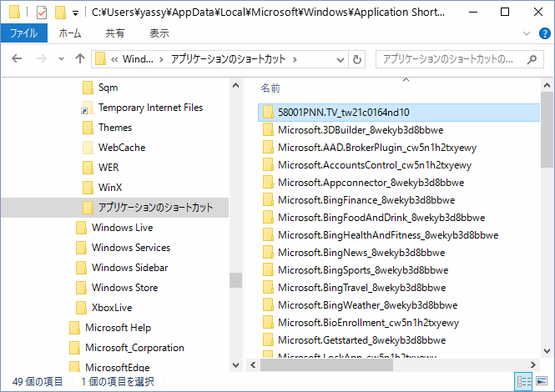Click the Microsoft.BingFoodAndDrink_8wekyb3d8bbwe folder icon
The width and height of the screenshot is (555, 392).
point(268,218)
